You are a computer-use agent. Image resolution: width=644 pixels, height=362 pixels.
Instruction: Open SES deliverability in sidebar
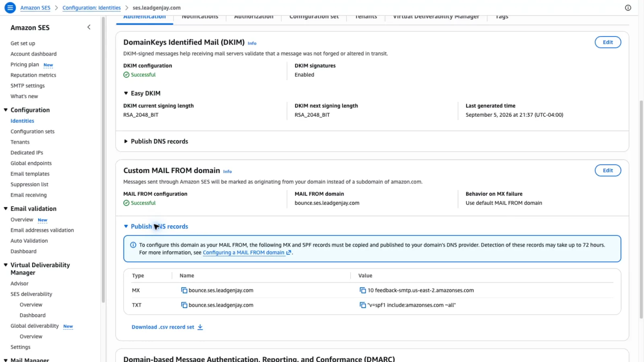coord(31,294)
